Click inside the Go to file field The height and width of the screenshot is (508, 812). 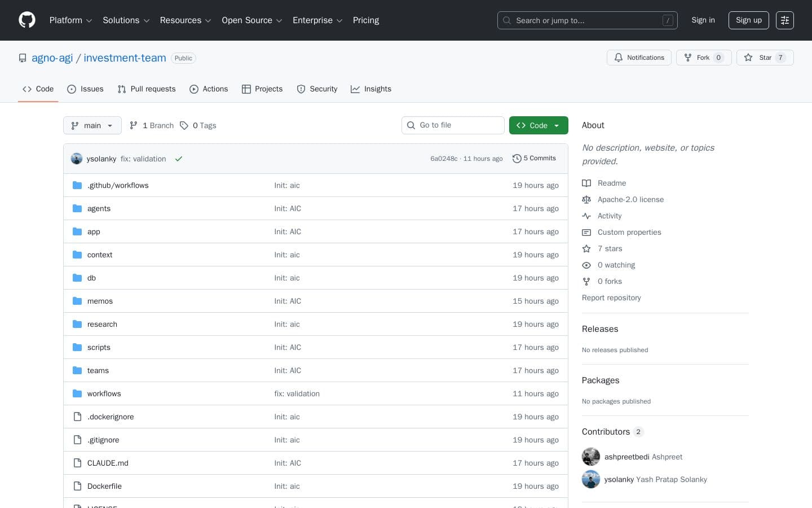(x=453, y=125)
